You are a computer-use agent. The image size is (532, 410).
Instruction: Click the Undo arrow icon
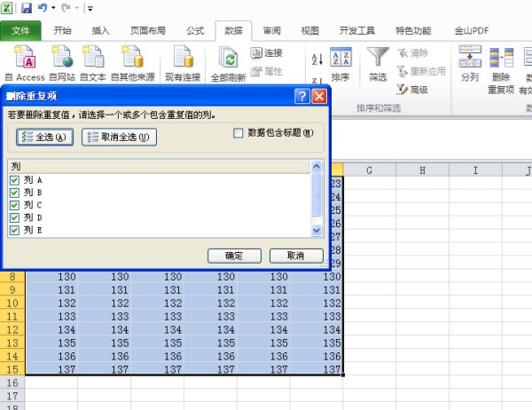(x=43, y=8)
